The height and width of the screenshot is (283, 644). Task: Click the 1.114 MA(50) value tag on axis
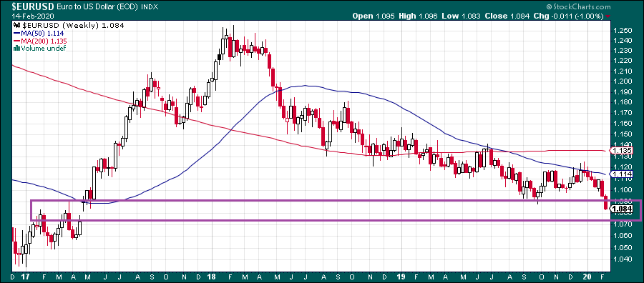pos(621,174)
